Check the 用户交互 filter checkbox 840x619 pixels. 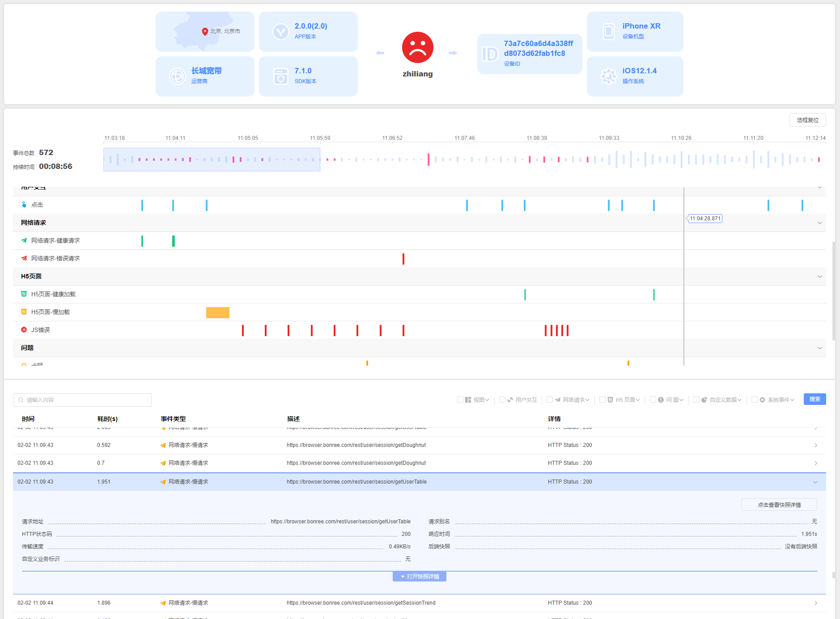502,400
